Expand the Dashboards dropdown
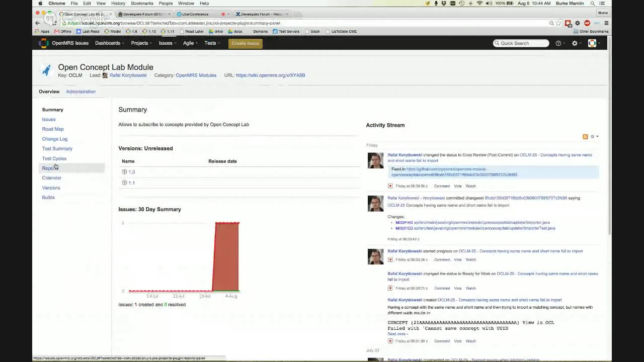644x362 pixels. click(x=110, y=43)
